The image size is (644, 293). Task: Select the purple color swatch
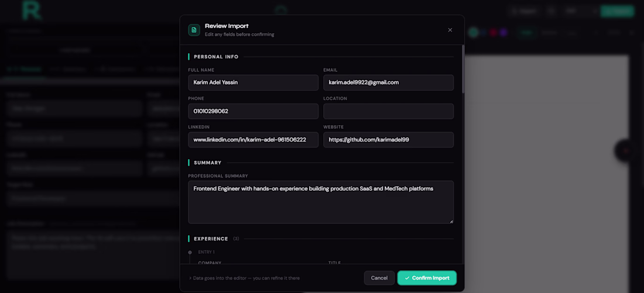pos(503,33)
